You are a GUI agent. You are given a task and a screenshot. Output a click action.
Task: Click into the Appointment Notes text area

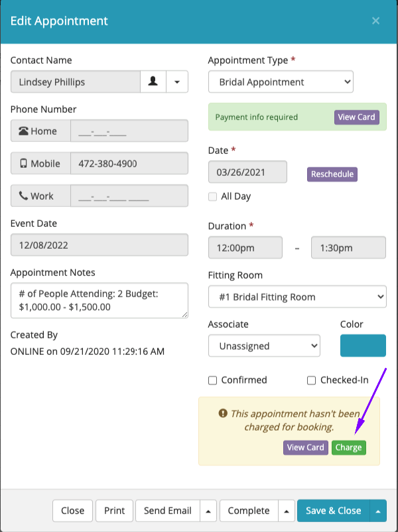point(99,300)
